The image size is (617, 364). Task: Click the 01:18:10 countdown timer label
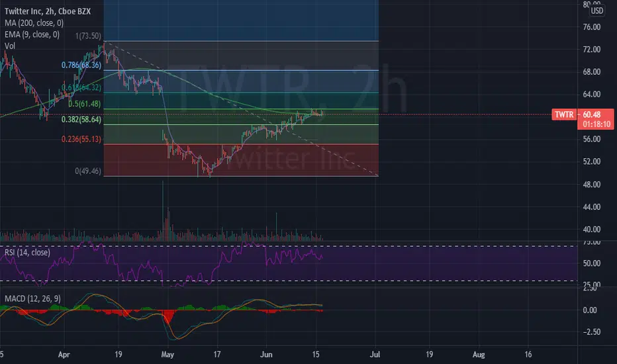point(596,124)
